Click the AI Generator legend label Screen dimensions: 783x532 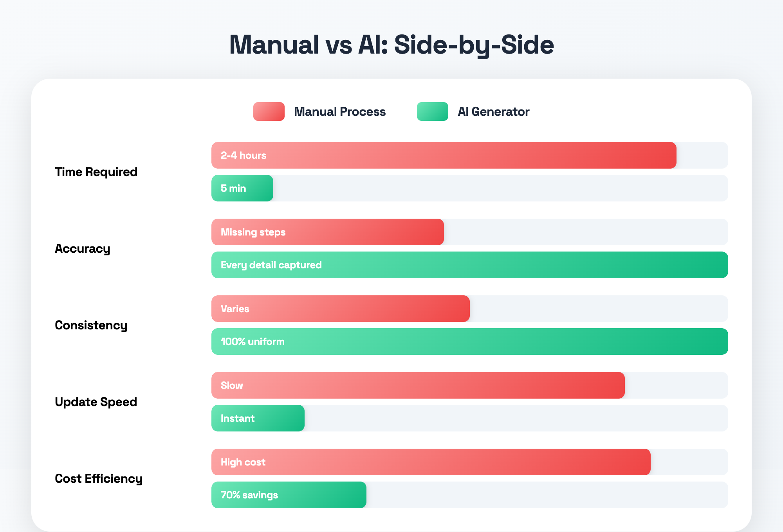click(x=493, y=112)
